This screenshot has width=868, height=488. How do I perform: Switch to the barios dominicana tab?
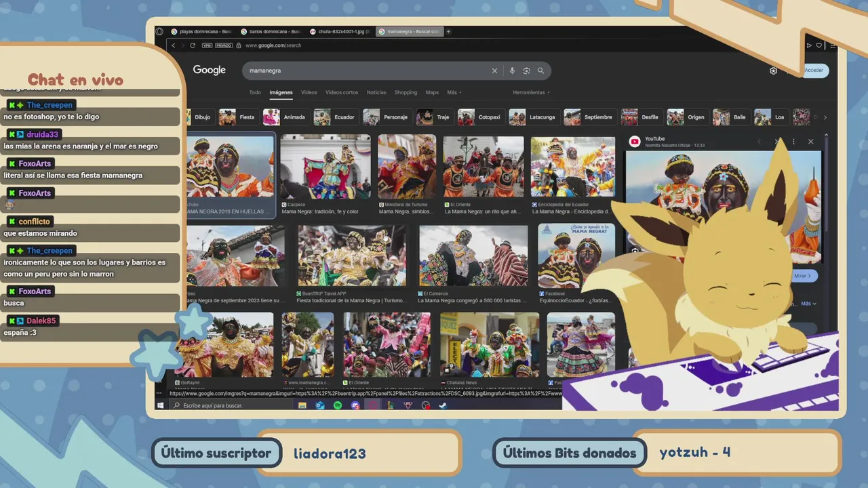point(271,31)
